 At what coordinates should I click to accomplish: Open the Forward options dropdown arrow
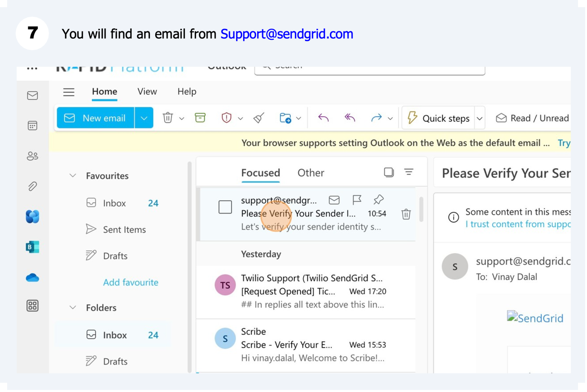[390, 119]
